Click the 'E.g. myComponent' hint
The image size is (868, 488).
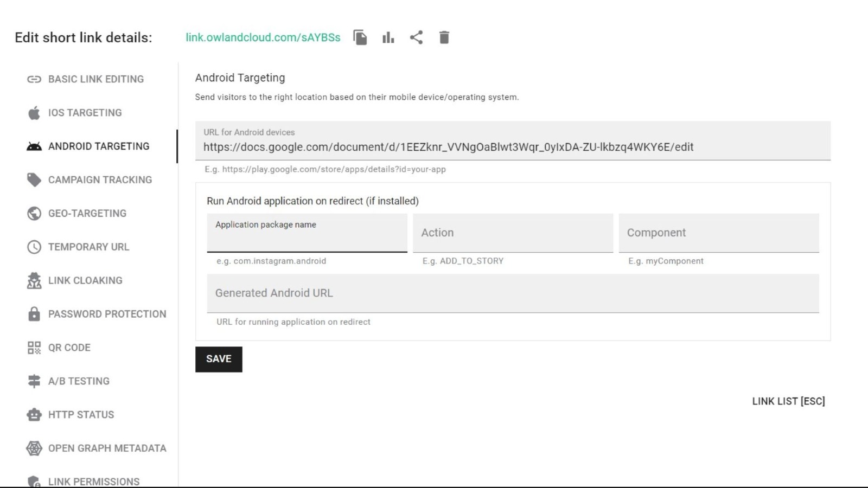pyautogui.click(x=666, y=261)
